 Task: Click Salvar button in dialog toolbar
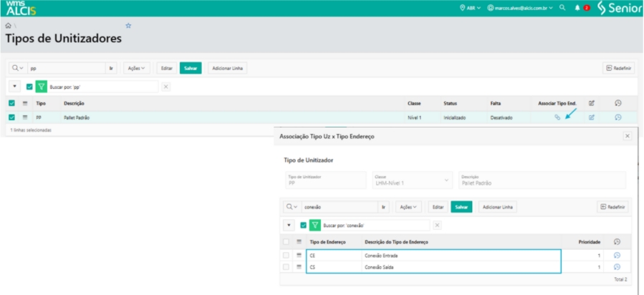tap(461, 207)
